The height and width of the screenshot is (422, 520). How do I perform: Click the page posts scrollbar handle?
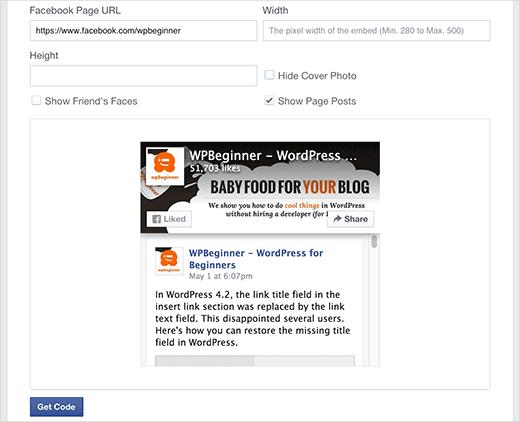click(x=374, y=241)
